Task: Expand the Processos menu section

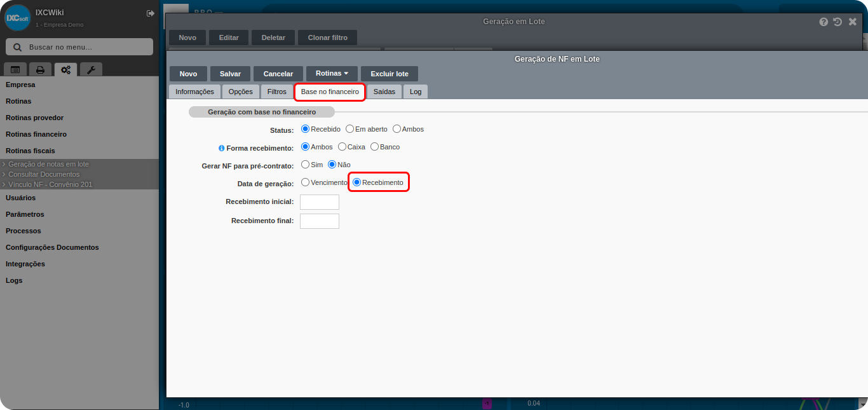Action: pos(23,231)
